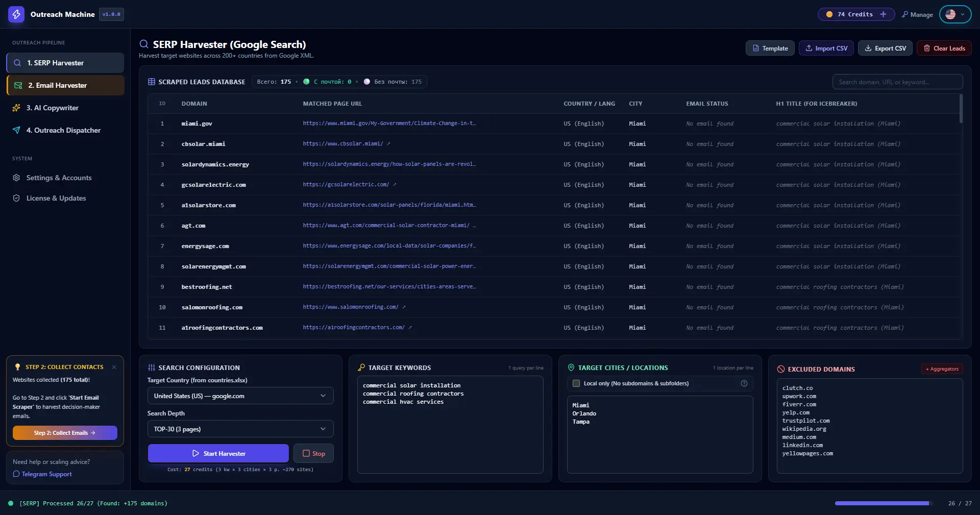Click the 26 / 27 progress counter
The height and width of the screenshot is (515, 980).
pyautogui.click(x=960, y=503)
